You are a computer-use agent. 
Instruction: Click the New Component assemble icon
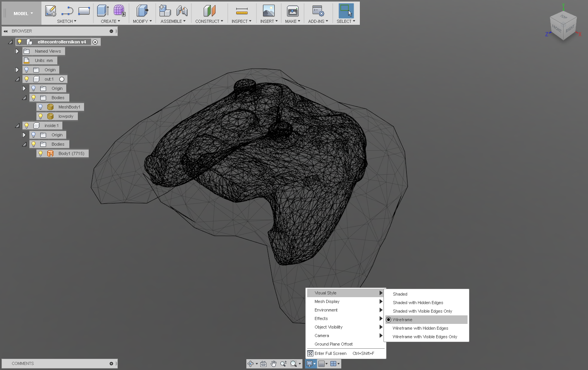[x=165, y=10]
